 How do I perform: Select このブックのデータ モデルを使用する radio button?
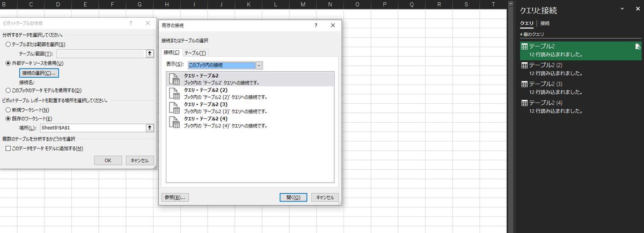pyautogui.click(x=8, y=91)
